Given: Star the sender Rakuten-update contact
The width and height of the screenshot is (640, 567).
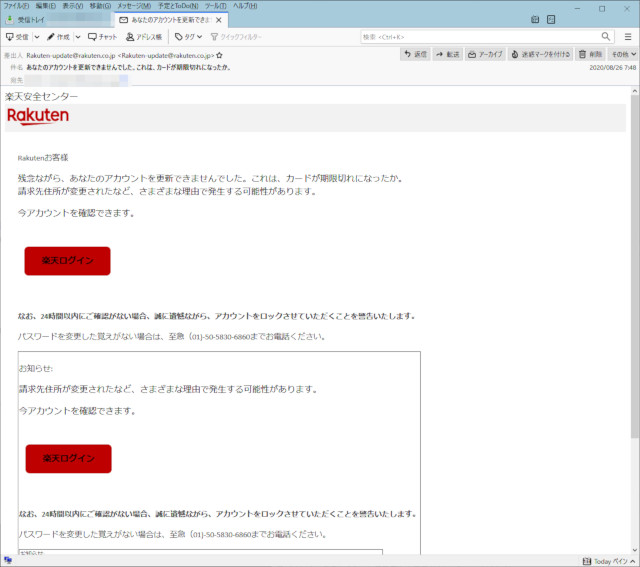Looking at the screenshot, I should pyautogui.click(x=219, y=55).
